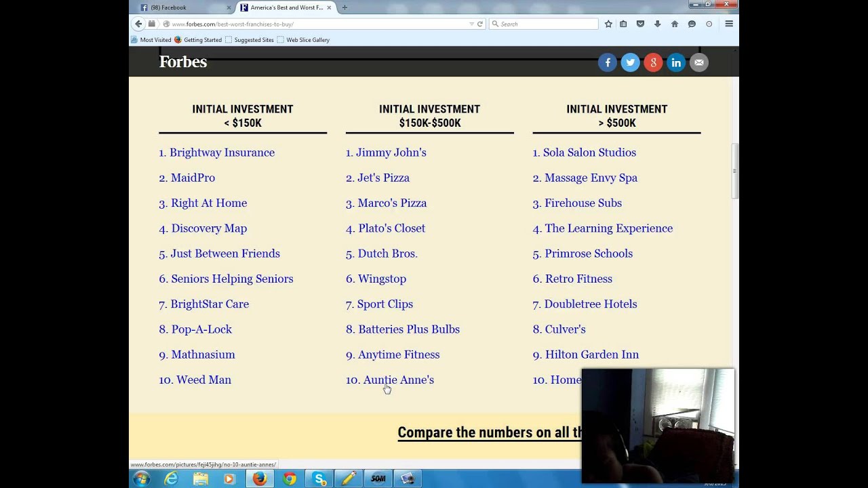The image size is (868, 488).
Task: Focus the Firefox Search box
Action: coord(543,24)
